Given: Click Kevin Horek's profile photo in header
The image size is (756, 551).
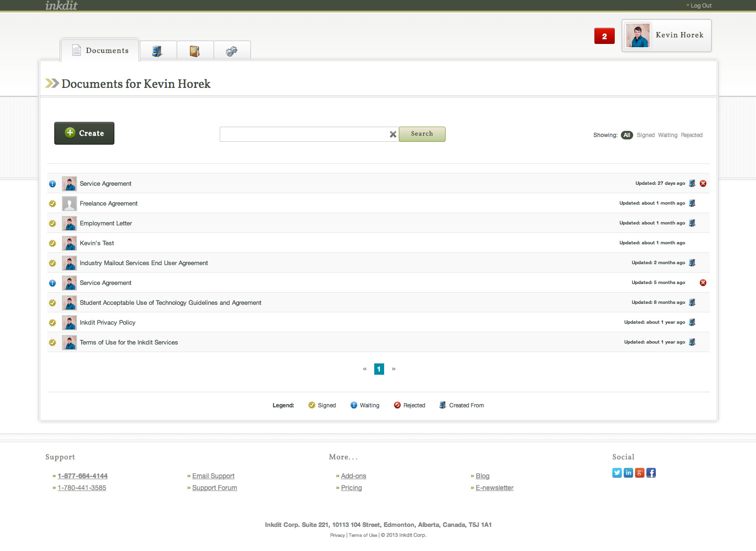Looking at the screenshot, I should tap(638, 35).
